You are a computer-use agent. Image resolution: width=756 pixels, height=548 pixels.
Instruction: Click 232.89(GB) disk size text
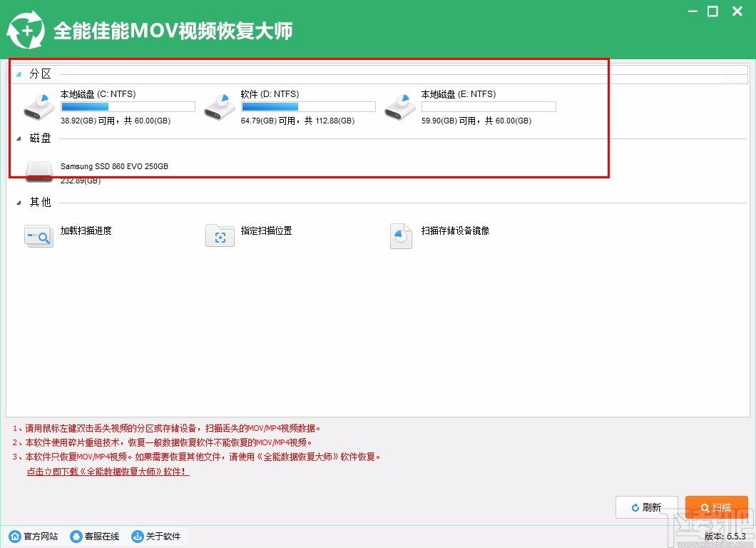coord(81,181)
